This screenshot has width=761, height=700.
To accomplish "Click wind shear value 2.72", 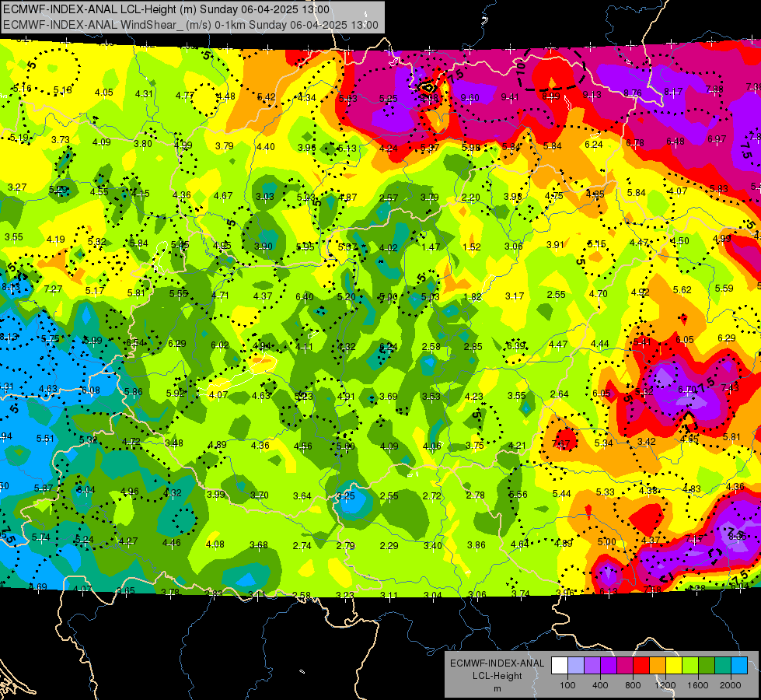I will 432,496.
